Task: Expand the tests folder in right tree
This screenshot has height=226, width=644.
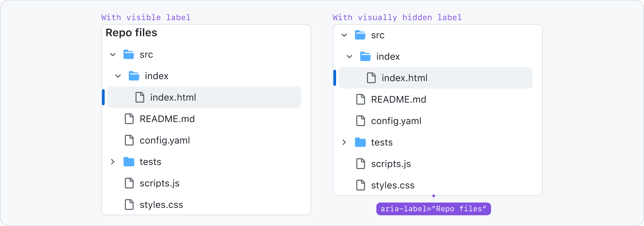Action: (x=344, y=142)
